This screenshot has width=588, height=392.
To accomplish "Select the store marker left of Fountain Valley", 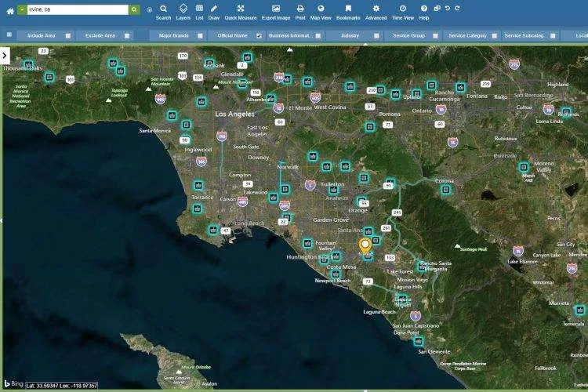I will click(x=307, y=243).
